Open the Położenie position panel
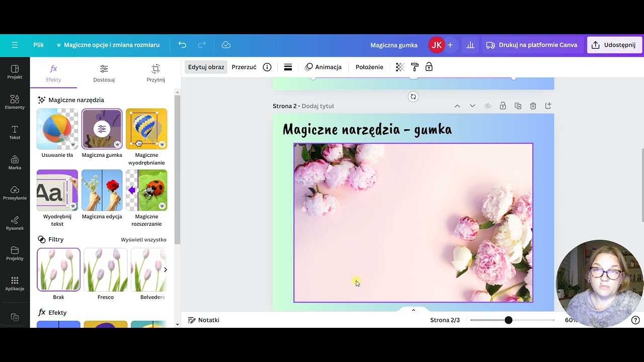 click(x=369, y=67)
